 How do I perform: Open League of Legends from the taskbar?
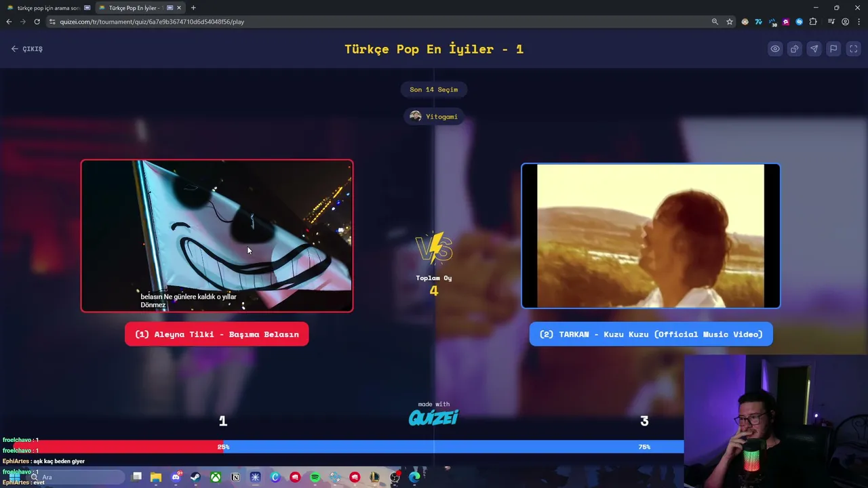coord(374,477)
